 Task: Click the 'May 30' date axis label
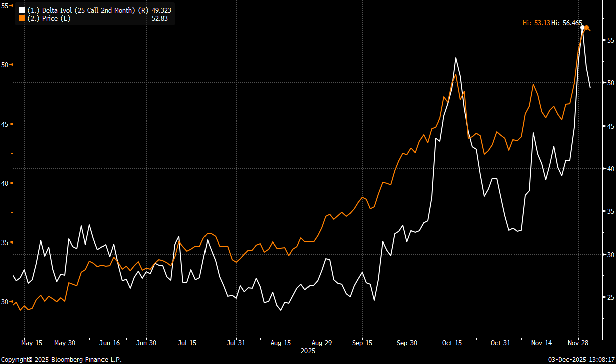pos(65,343)
